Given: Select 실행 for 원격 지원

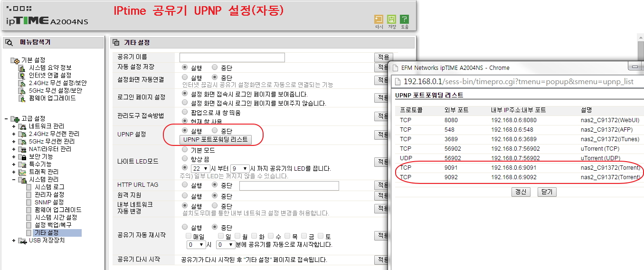Looking at the screenshot, I should click(185, 195).
